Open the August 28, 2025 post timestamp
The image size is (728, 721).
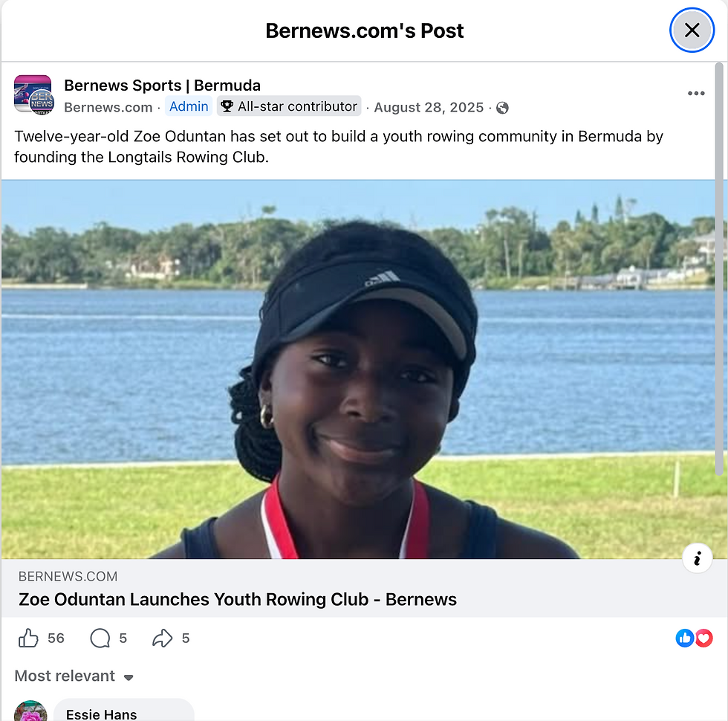click(x=429, y=107)
